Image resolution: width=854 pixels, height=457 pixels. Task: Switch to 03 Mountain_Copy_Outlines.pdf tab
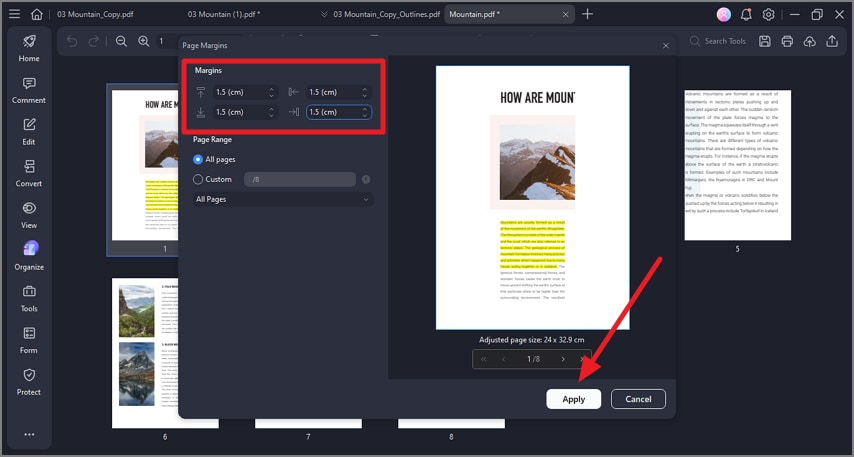[386, 14]
